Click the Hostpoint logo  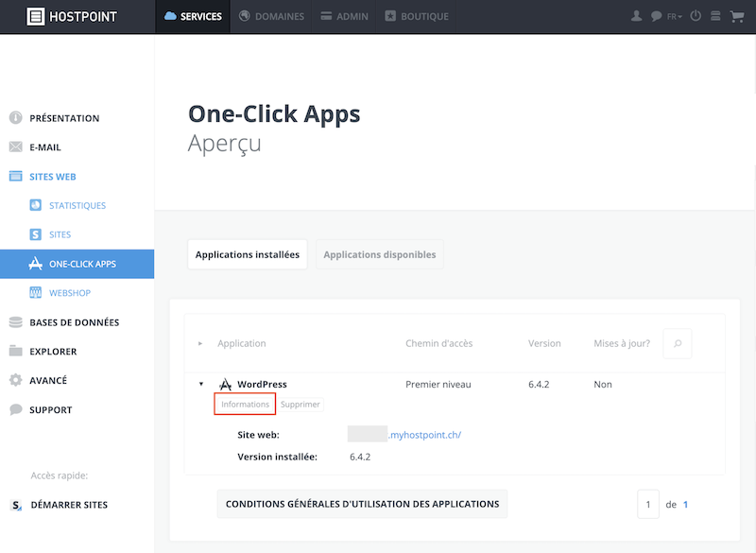point(72,16)
